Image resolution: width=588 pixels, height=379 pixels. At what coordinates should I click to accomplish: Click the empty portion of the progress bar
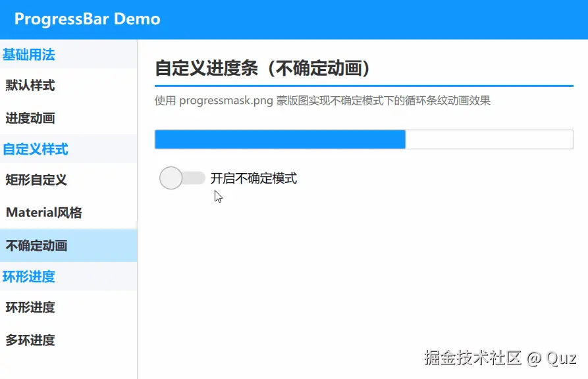(489, 139)
